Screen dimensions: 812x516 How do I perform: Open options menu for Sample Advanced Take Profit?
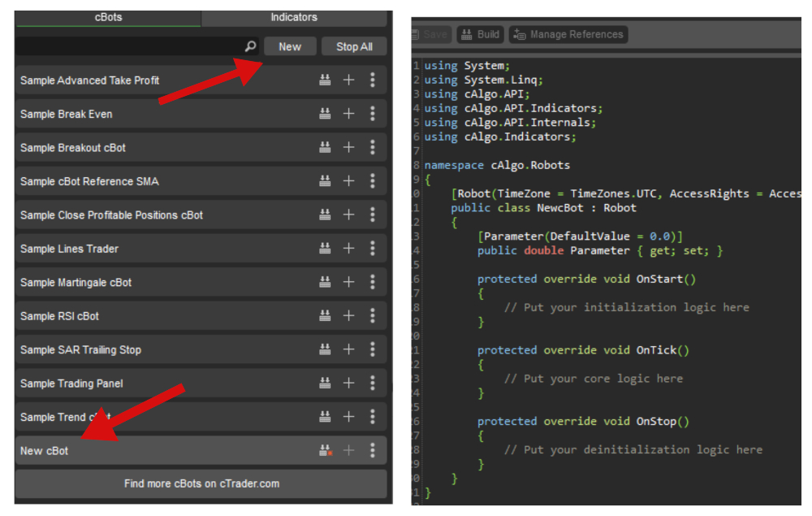[373, 80]
